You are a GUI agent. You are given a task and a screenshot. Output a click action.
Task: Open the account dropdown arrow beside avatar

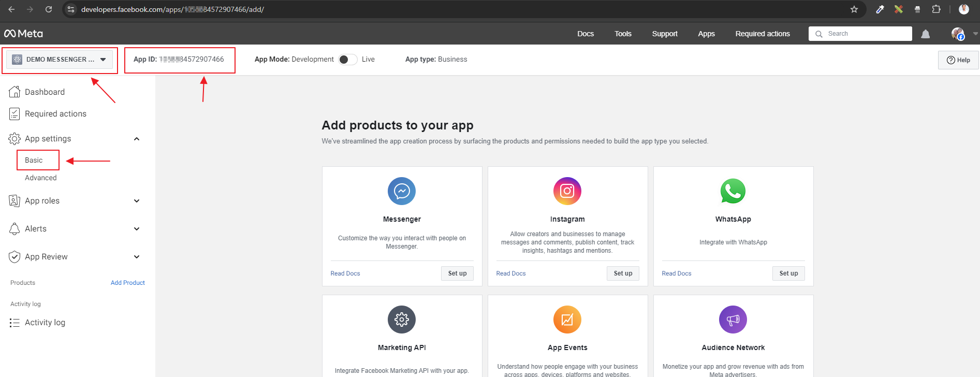975,34
